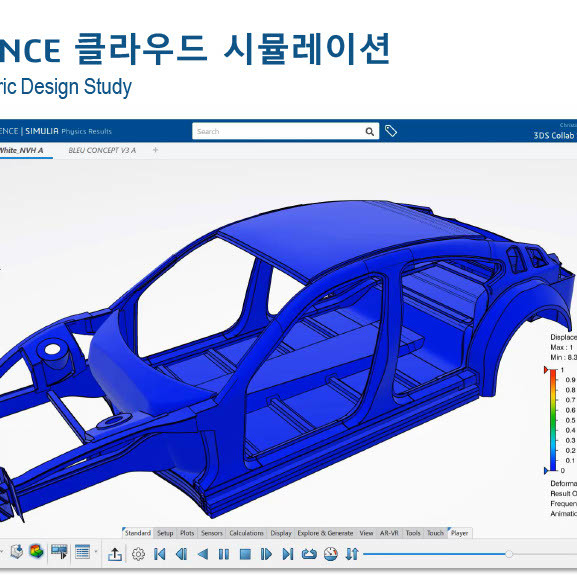This screenshot has width=577, height=577.
Task: Click the 3DS Collab label
Action: point(554,135)
